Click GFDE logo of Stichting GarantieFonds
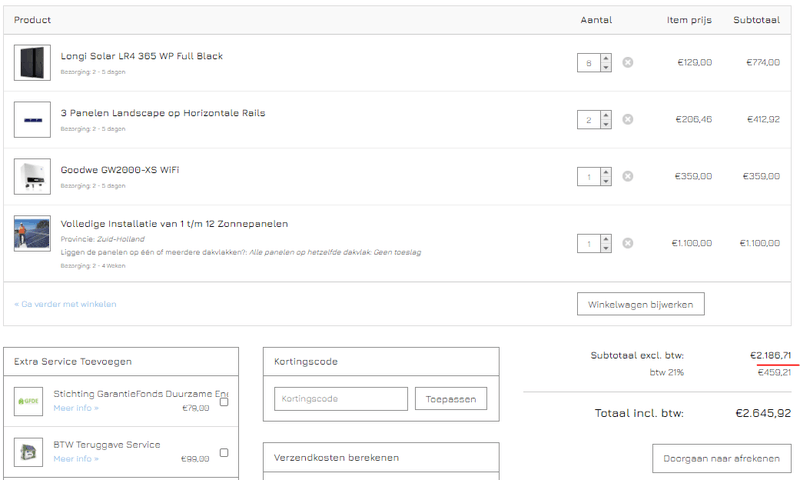 click(29, 401)
